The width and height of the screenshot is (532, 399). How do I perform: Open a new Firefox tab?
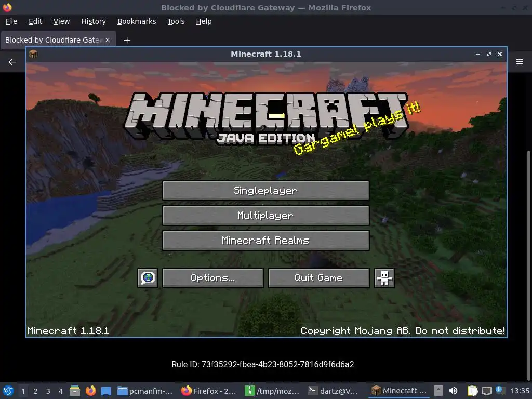(127, 41)
